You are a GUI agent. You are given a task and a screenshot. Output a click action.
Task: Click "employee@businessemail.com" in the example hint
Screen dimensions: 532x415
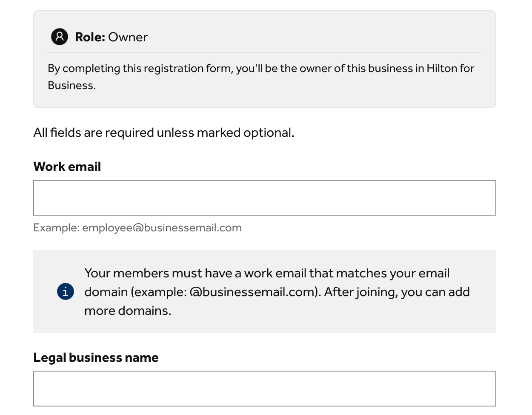162,228
